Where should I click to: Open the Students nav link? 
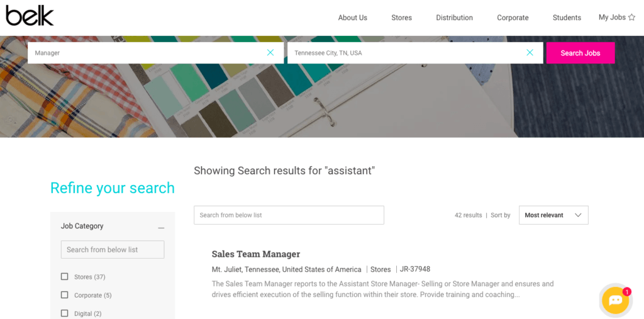567,18
